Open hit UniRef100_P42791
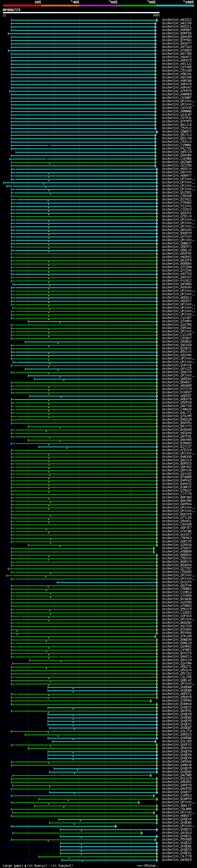 click(x=177, y=149)
